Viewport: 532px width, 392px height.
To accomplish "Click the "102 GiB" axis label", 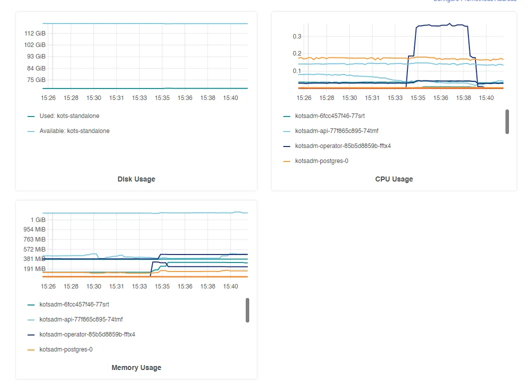I will (x=35, y=45).
